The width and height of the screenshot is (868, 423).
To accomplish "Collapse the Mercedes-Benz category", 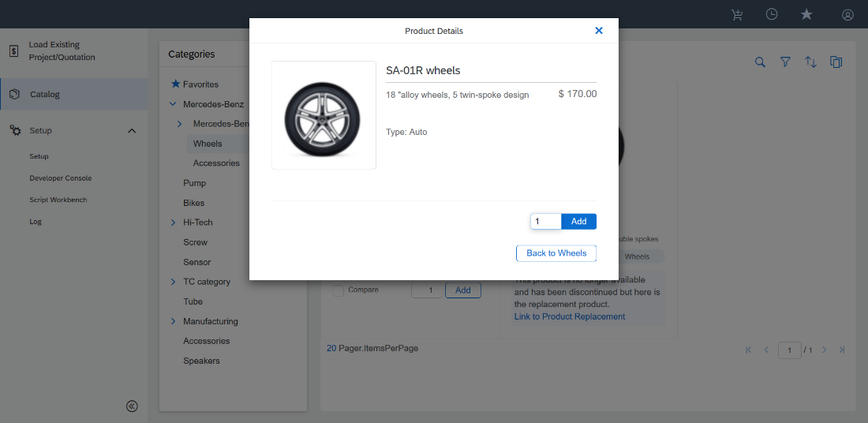I will 174,104.
